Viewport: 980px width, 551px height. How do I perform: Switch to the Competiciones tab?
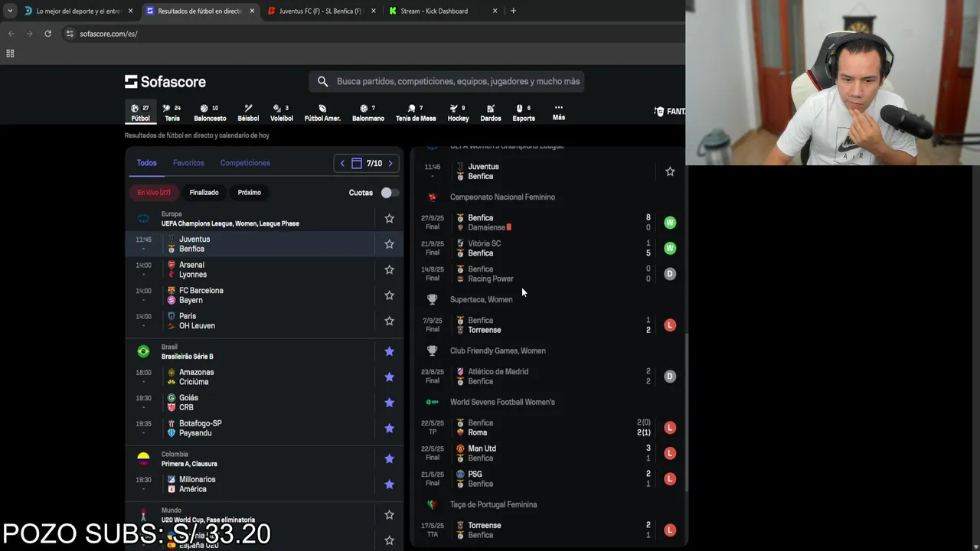245,163
